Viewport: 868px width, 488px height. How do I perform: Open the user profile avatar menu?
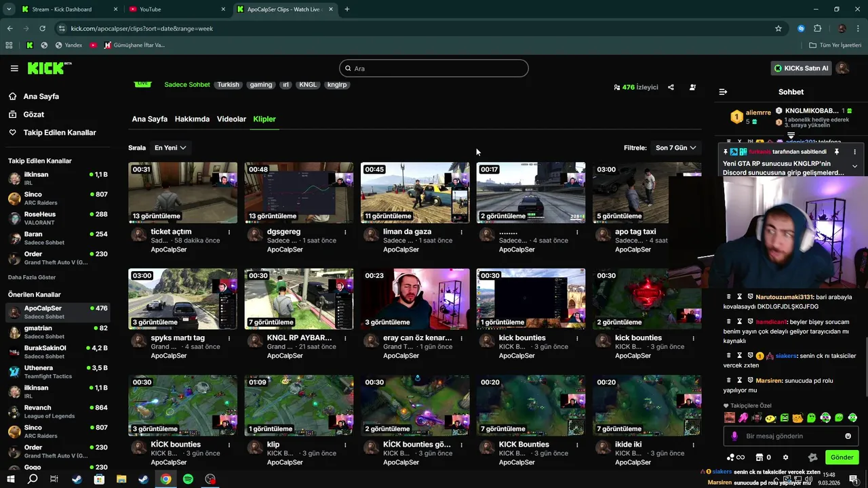tap(842, 68)
